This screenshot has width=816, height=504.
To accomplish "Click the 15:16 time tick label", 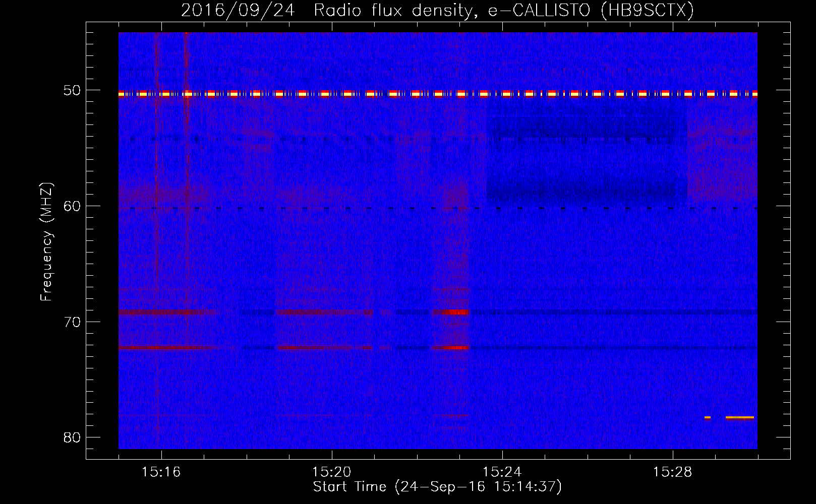I will (161, 472).
